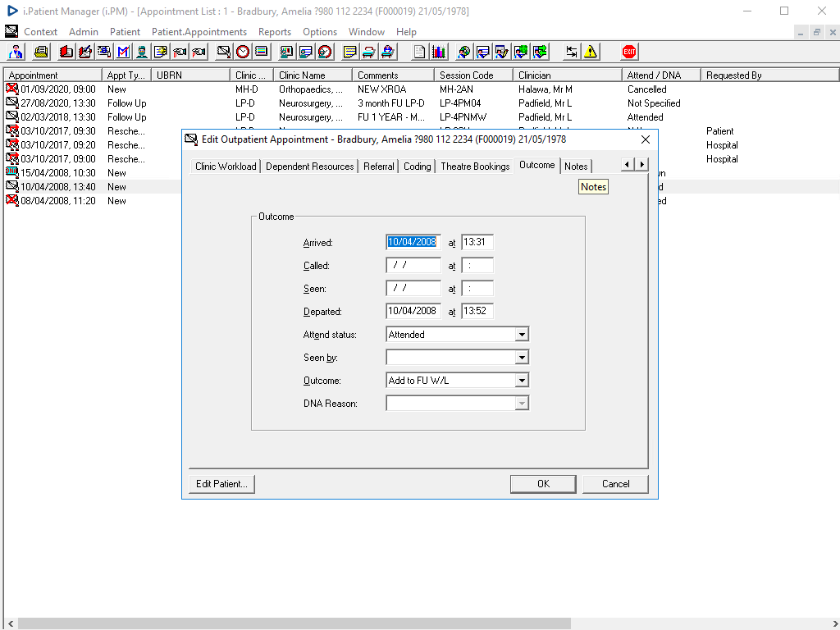Switch to the Notes tab
Screen dimensions: 840x630
coord(576,167)
